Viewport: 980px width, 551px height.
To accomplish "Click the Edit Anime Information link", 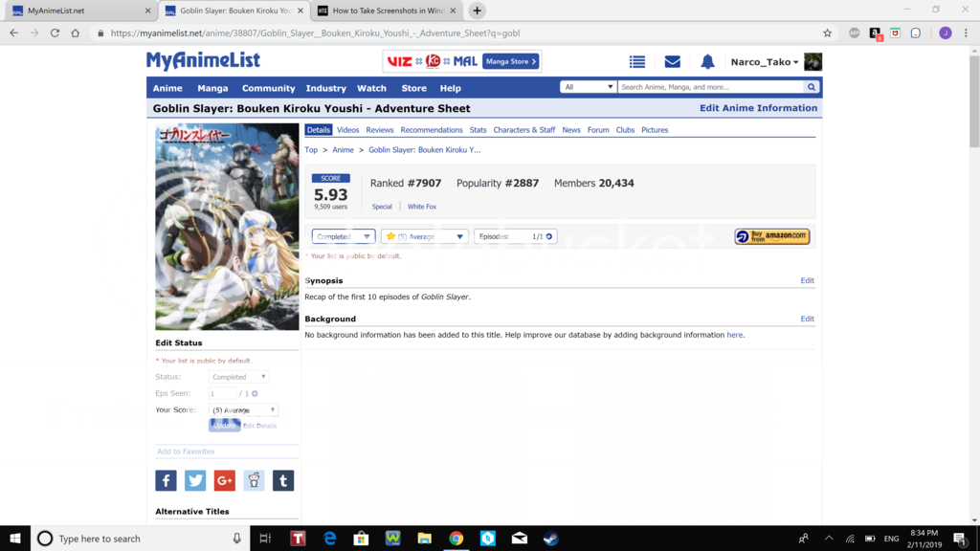I will click(x=758, y=108).
